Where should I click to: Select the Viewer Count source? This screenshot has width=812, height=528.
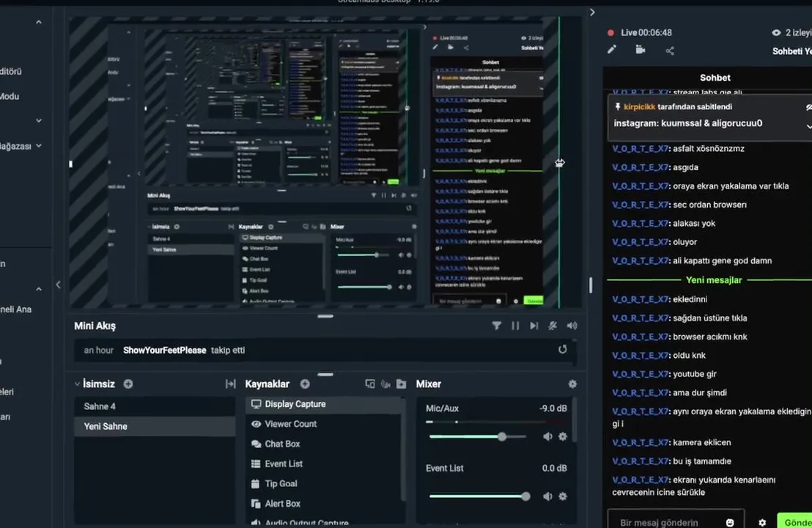(324, 424)
